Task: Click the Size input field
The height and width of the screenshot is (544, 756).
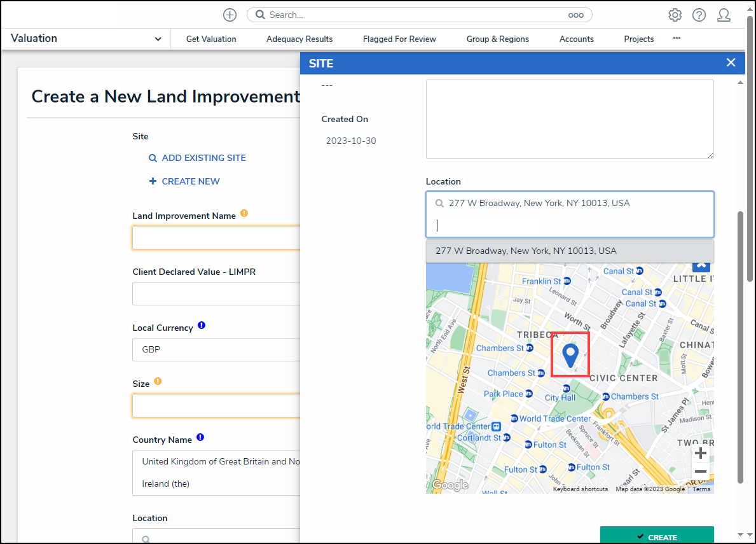Action: pyautogui.click(x=216, y=405)
